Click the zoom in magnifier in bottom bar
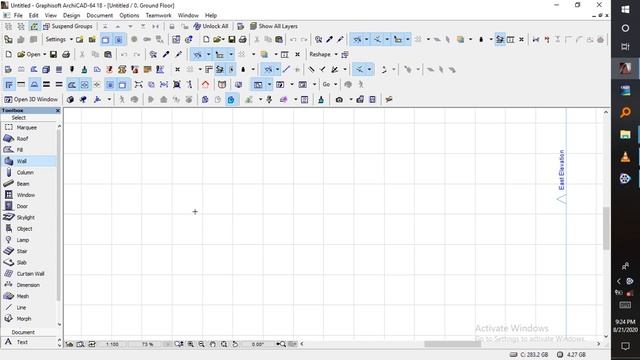 (191, 344)
